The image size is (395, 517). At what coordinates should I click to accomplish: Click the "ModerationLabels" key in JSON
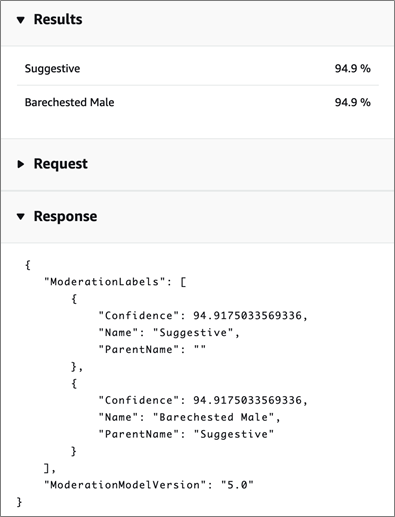pyautogui.click(x=105, y=282)
